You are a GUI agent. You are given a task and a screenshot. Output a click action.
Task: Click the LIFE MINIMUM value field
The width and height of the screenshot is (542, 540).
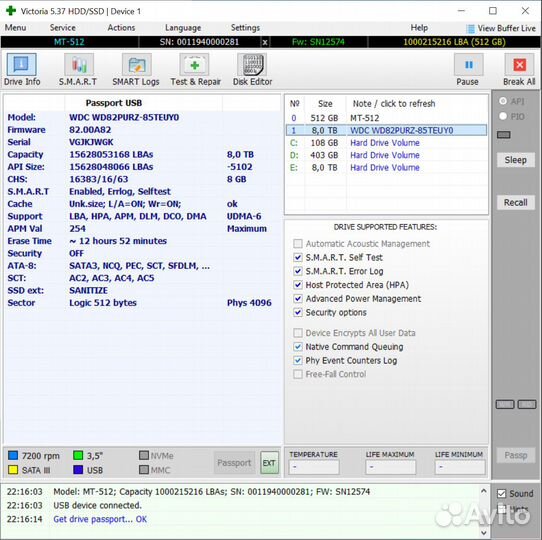[460, 467]
